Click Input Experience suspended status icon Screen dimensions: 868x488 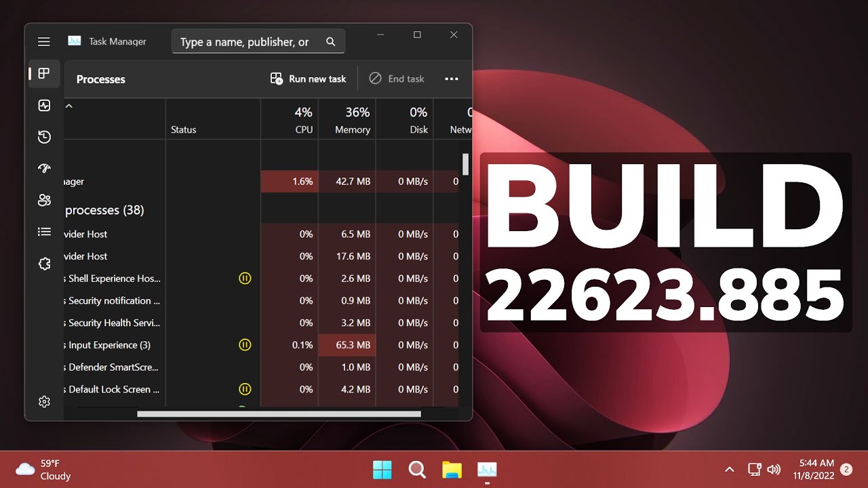pos(245,345)
